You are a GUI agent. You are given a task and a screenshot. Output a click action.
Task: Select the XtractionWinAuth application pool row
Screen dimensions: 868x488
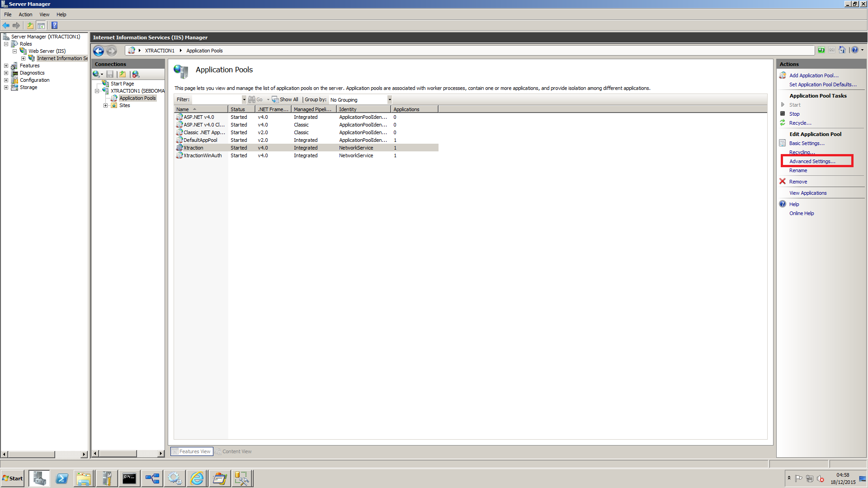point(203,155)
